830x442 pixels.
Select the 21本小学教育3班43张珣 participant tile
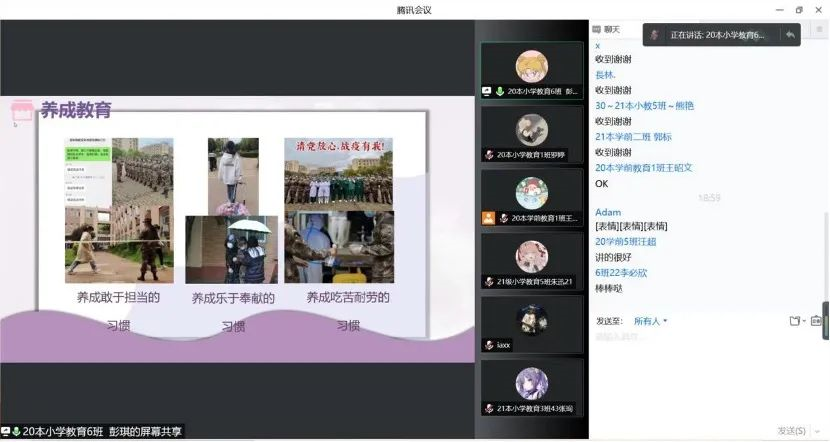pyautogui.click(x=531, y=388)
